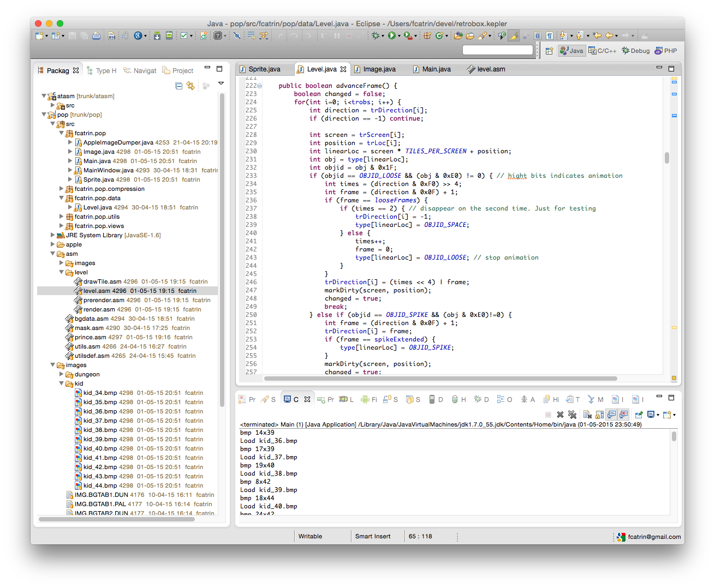Switch to the Sprite.java editor tab
Viewport: 715px width, 588px height.
tap(264, 69)
